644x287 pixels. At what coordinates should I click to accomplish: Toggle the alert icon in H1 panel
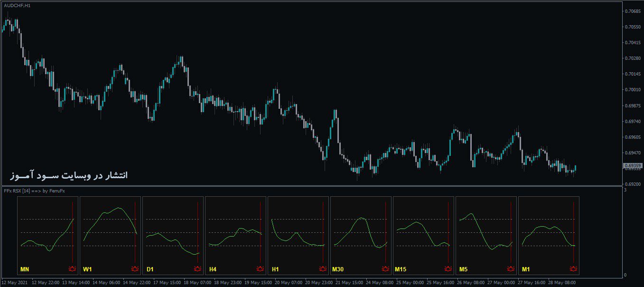click(x=323, y=269)
